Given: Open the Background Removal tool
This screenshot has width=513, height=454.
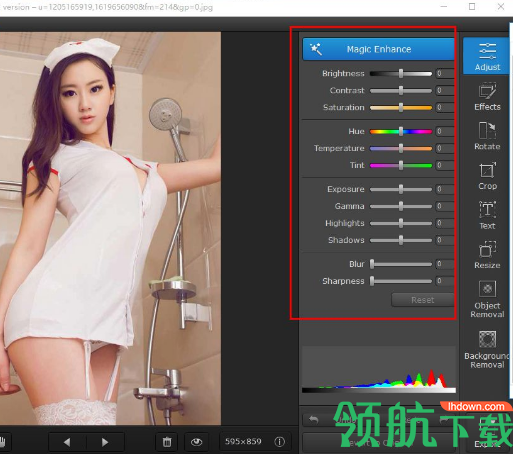Looking at the screenshot, I should (x=487, y=350).
